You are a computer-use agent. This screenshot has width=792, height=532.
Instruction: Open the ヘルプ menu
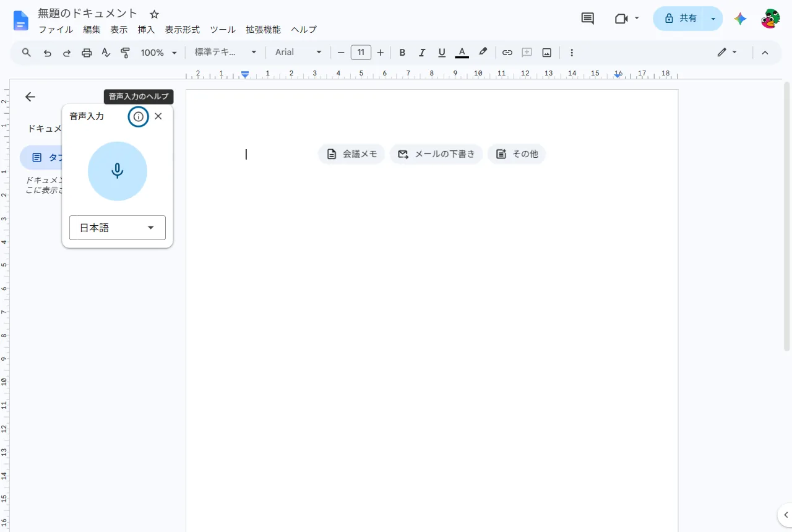(x=304, y=30)
